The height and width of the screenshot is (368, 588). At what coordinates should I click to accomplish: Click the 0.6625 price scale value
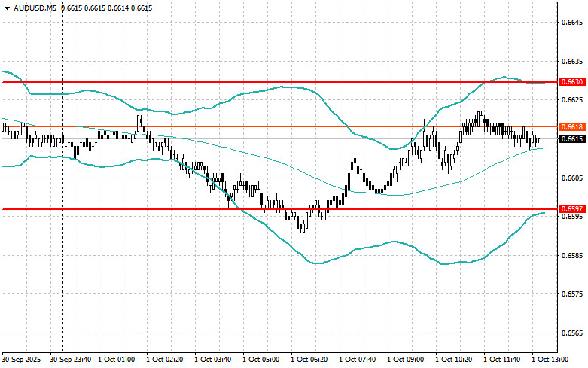[x=573, y=99]
